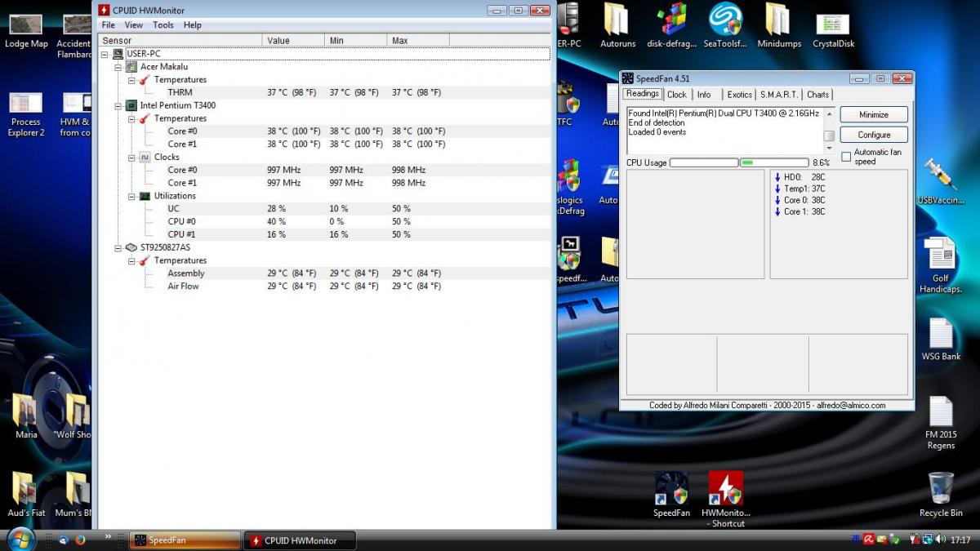Screen dimensions: 980x551
Task: Click the Clocks node icon in HWMonitor
Action: [x=145, y=157]
